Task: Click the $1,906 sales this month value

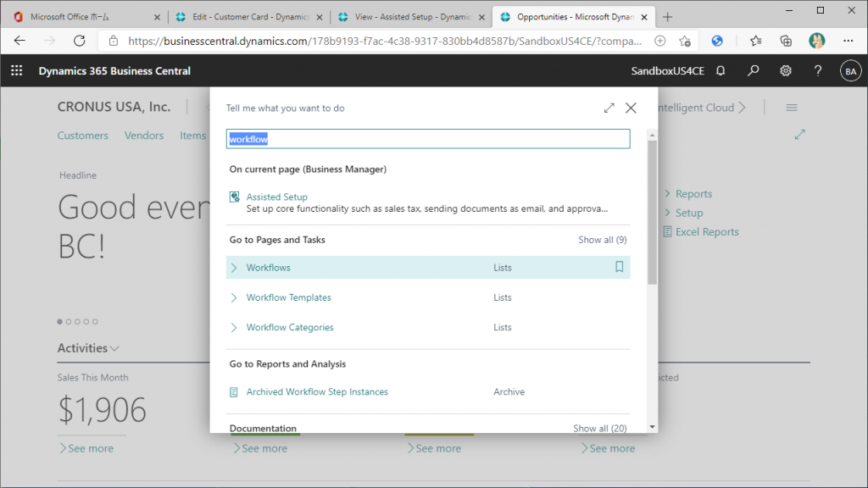Action: click(102, 410)
